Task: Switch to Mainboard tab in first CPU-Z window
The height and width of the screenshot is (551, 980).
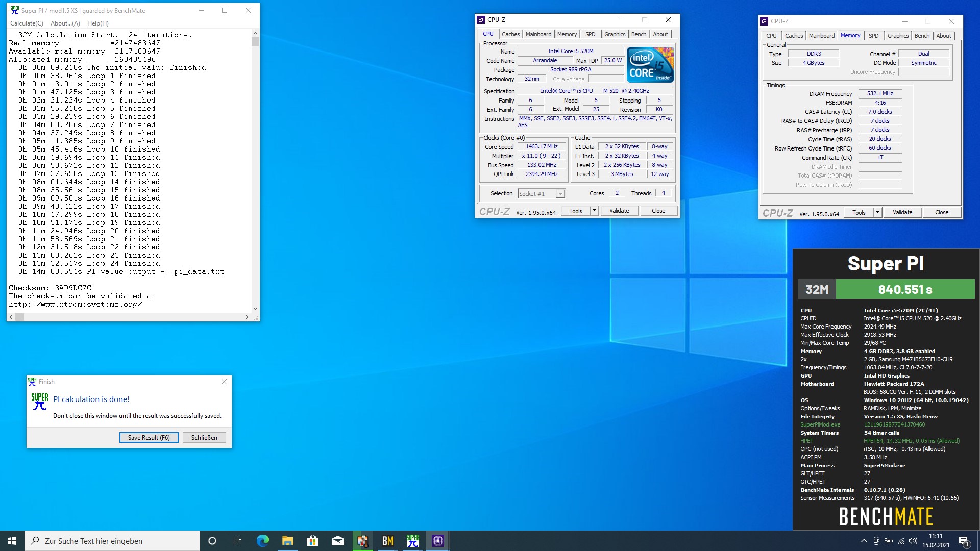Action: point(538,34)
